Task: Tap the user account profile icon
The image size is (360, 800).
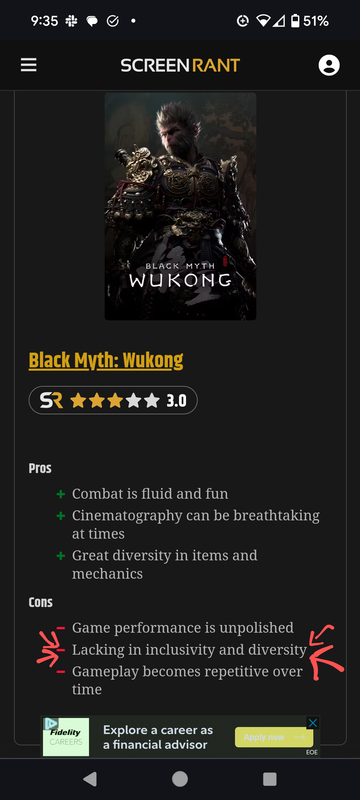Action: pyautogui.click(x=329, y=65)
